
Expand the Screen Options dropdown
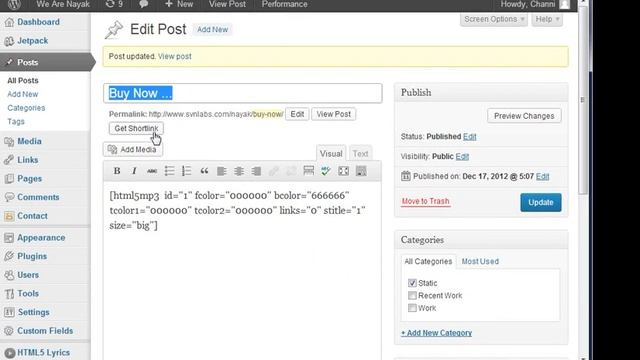pos(494,19)
